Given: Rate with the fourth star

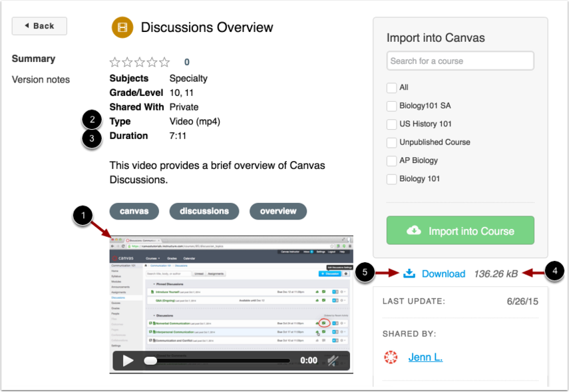Looking at the screenshot, I should point(152,62).
